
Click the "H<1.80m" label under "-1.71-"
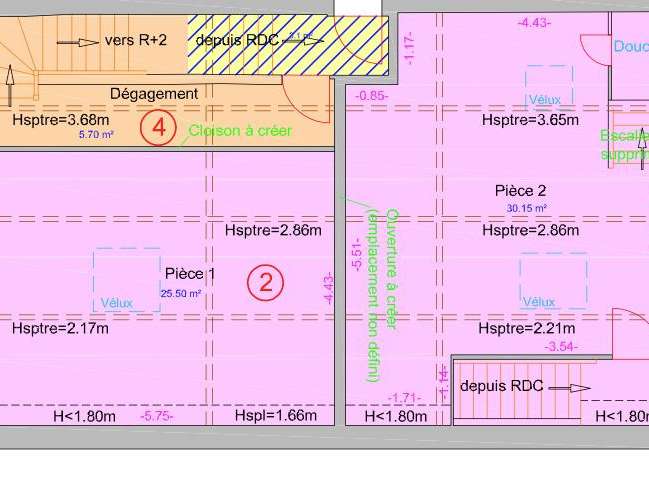click(x=396, y=416)
